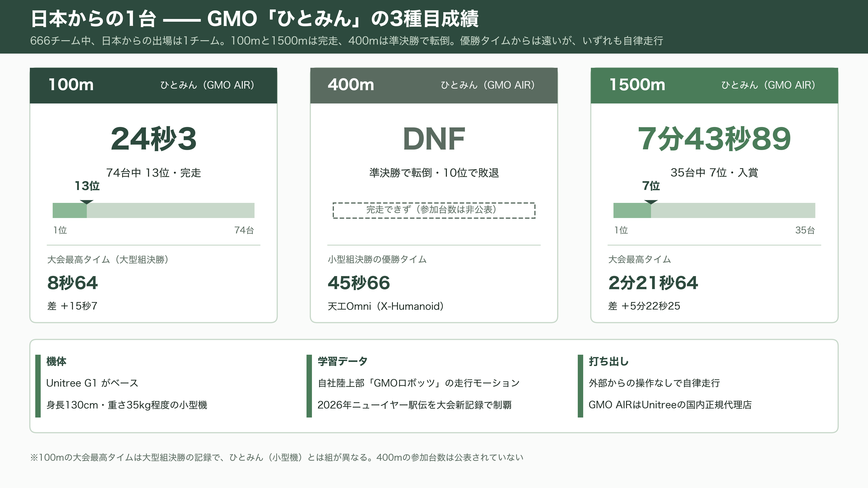The width and height of the screenshot is (868, 488).
Task: Click ひとみん（GMO AIR）in the 100m header
Action: pos(207,85)
